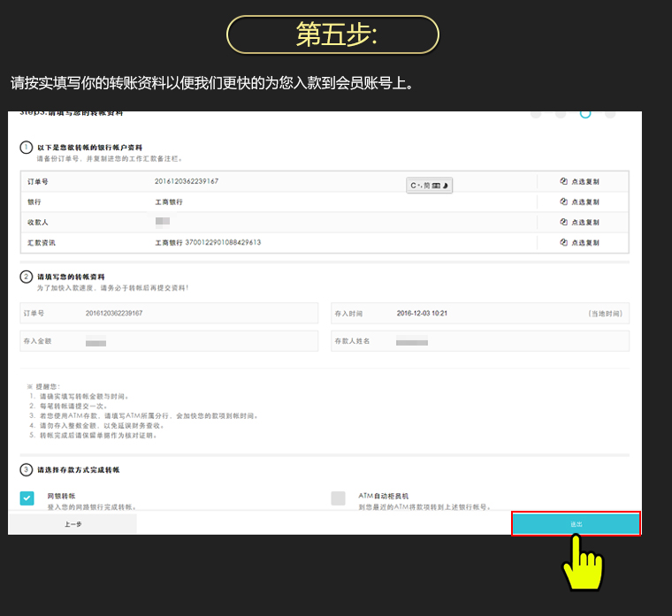Click the circled number 2 section marker
The height and width of the screenshot is (616, 672).
pos(27,277)
